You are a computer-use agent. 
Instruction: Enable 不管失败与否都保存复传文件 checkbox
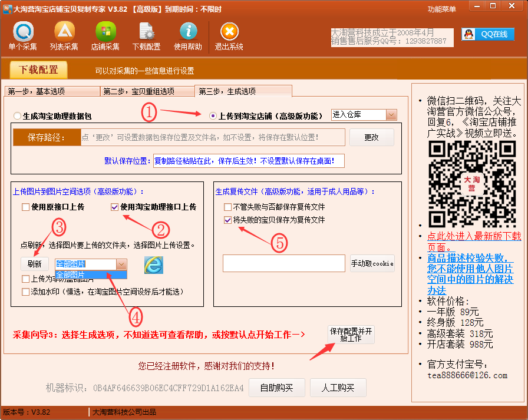[x=227, y=207]
